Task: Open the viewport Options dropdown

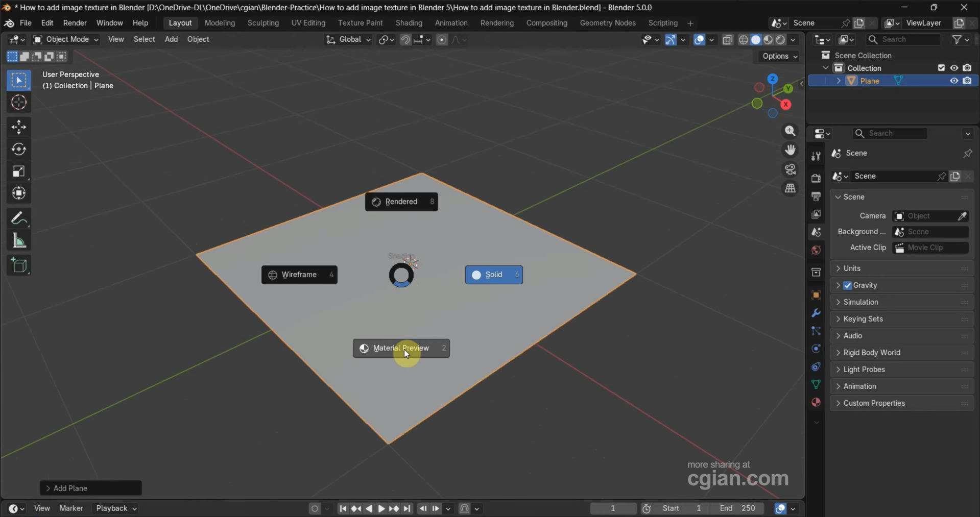Action: pyautogui.click(x=780, y=56)
